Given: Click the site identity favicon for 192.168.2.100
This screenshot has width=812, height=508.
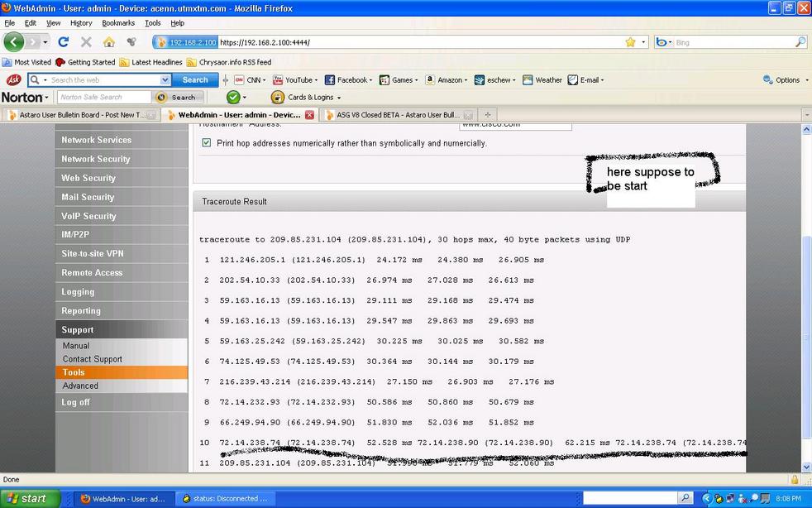Looking at the screenshot, I should pos(161,42).
